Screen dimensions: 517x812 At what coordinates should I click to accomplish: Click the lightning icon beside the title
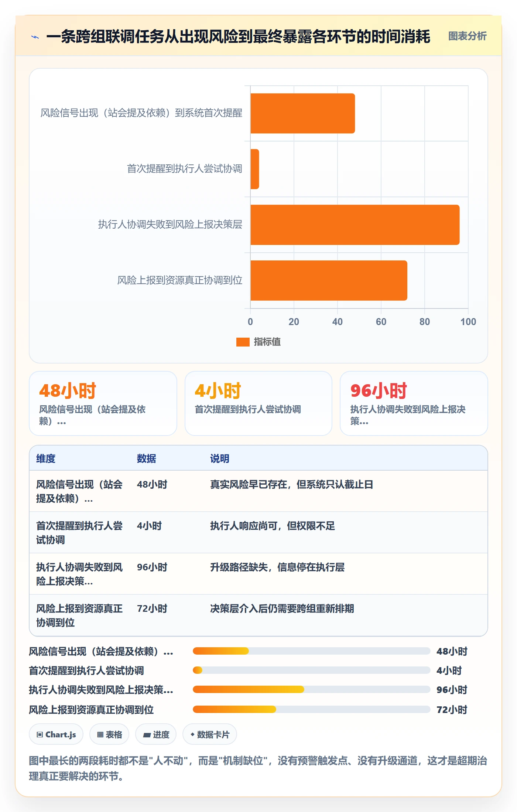(35, 37)
